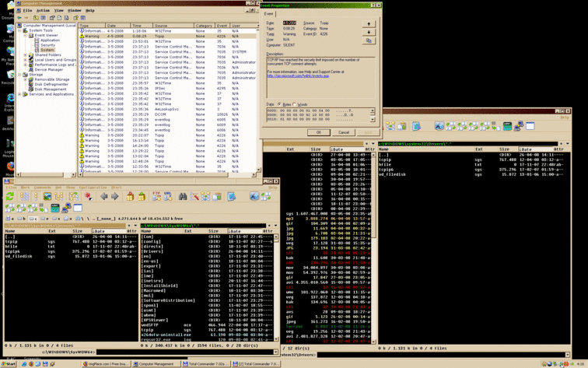
Task: Expand Services and Applications node
Action: (20, 94)
